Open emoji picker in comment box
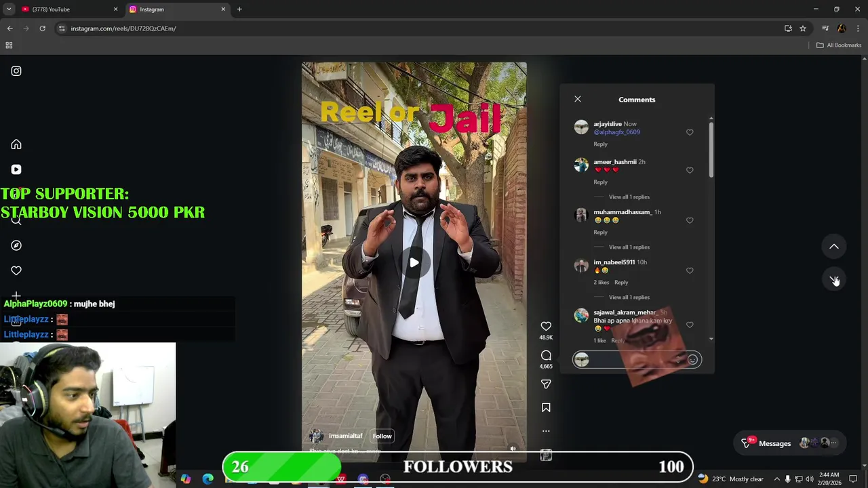Image resolution: width=868 pixels, height=488 pixels. coord(692,360)
